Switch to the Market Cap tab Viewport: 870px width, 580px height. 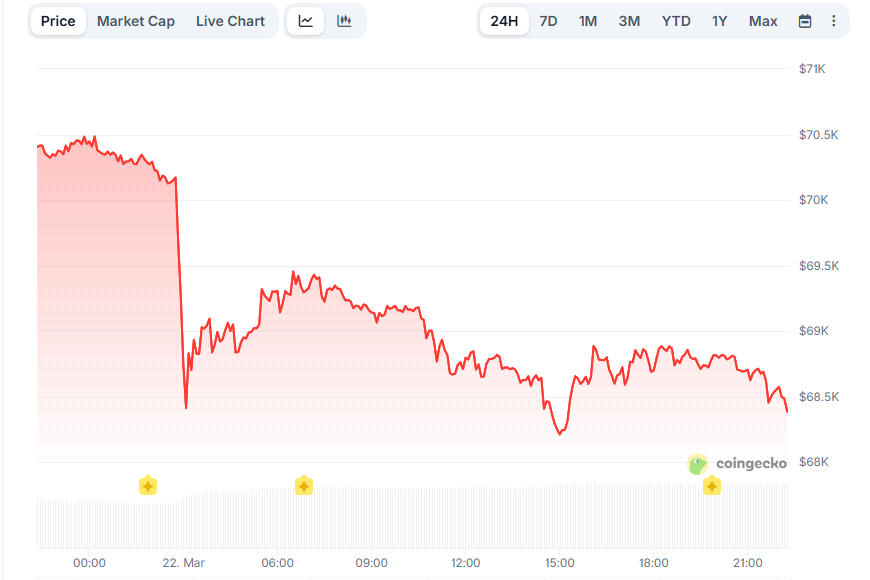coord(136,21)
